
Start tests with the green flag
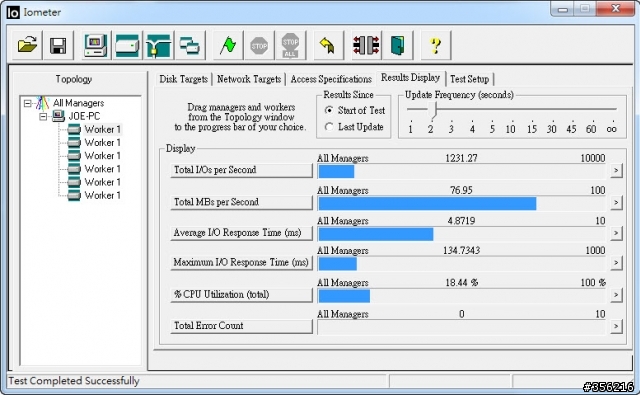coord(228,45)
